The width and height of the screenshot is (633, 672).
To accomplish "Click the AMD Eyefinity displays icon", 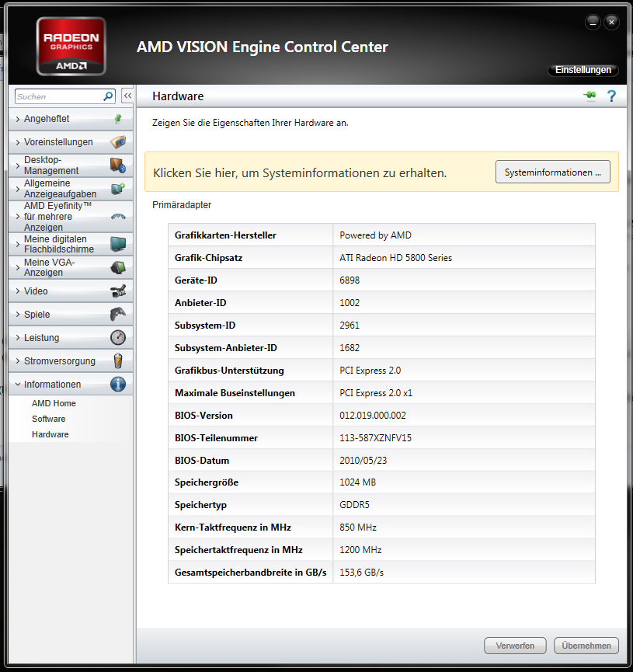I will pos(118,217).
